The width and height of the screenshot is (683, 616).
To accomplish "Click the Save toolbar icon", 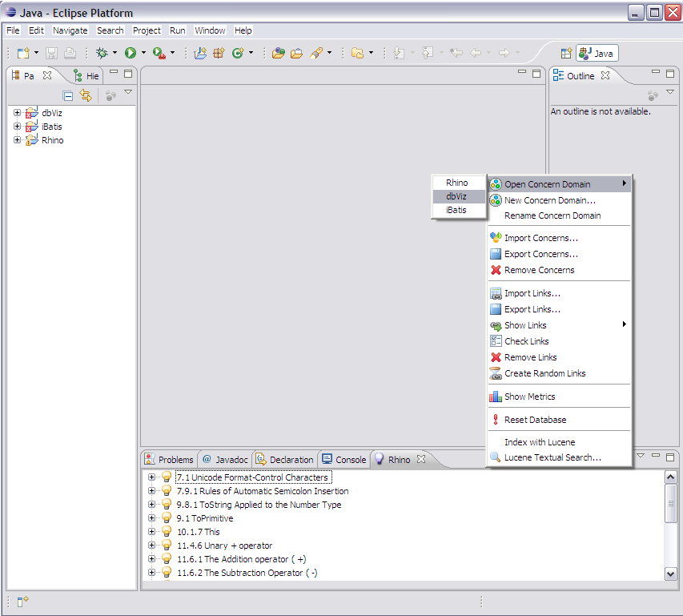I will pyautogui.click(x=51, y=53).
